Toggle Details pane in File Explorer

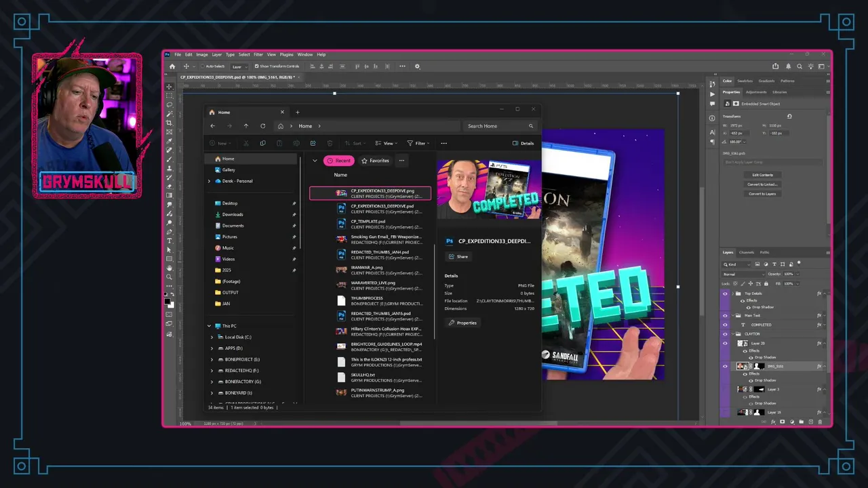point(523,143)
